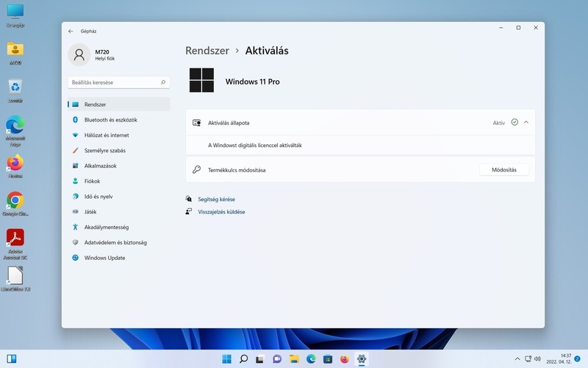
Task: Open the Widgets panel button on the taskbar
Action: click(12, 359)
